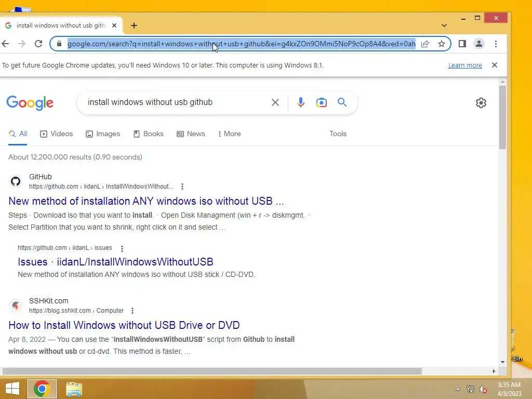Click the GitHub favicon in first result
Viewport: 532px width, 399px height.
[x=15, y=181]
